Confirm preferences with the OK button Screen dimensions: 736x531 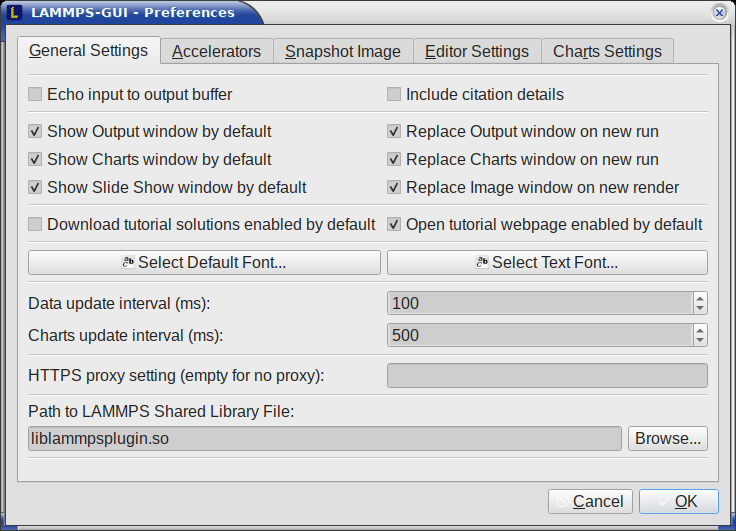coord(679,501)
